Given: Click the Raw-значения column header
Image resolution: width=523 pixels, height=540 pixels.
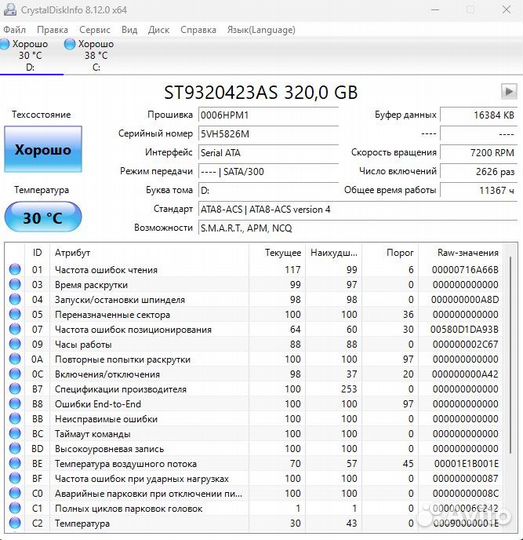Looking at the screenshot, I should click(x=460, y=252).
